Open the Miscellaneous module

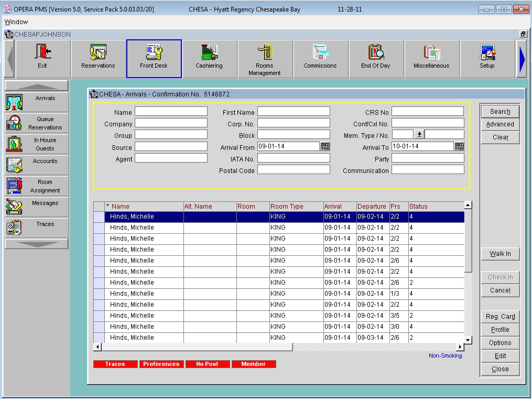(431, 59)
